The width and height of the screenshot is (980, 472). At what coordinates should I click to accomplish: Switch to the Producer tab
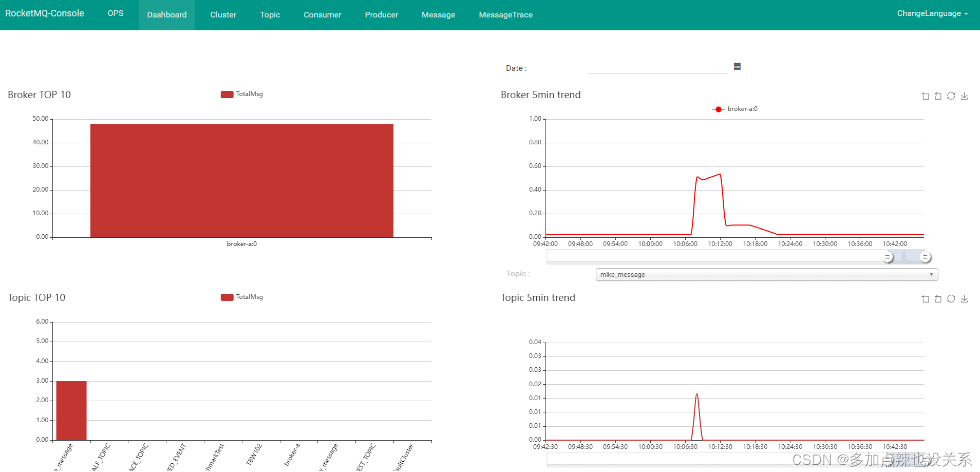tap(382, 15)
